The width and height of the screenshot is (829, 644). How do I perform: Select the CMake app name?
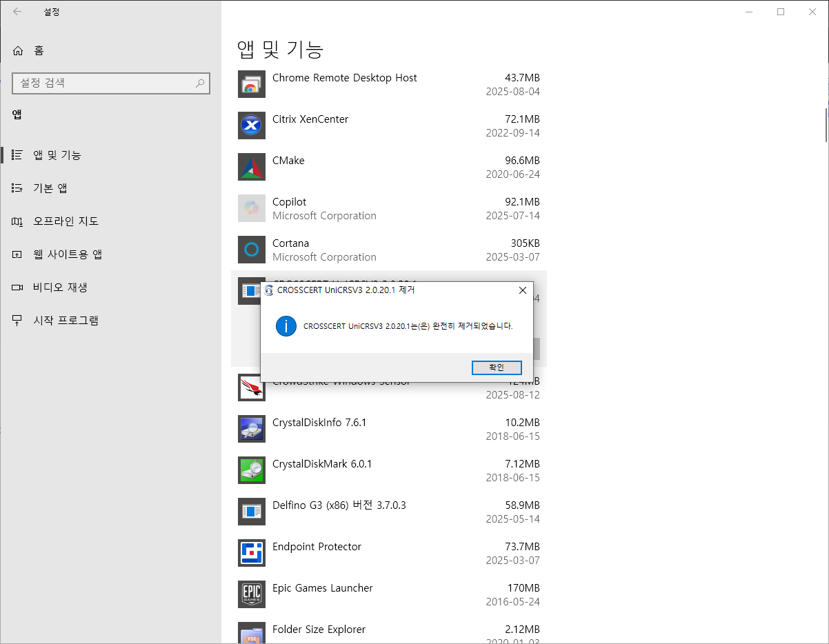click(x=288, y=161)
